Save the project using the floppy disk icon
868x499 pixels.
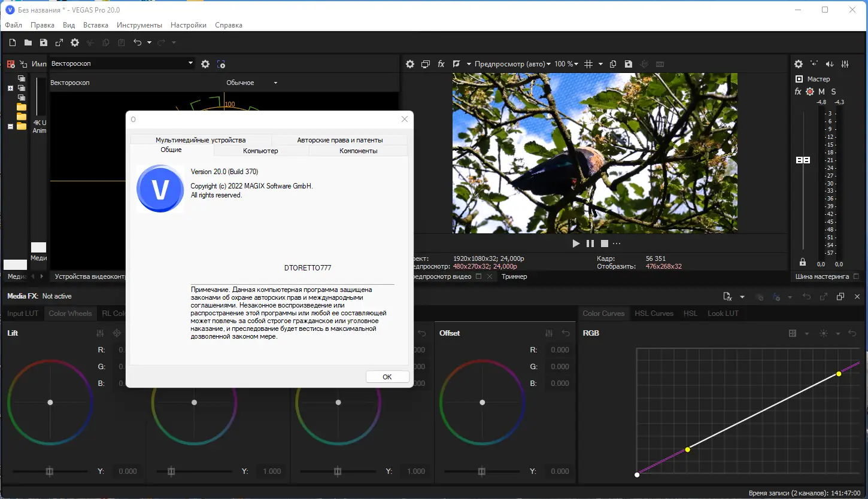(44, 42)
